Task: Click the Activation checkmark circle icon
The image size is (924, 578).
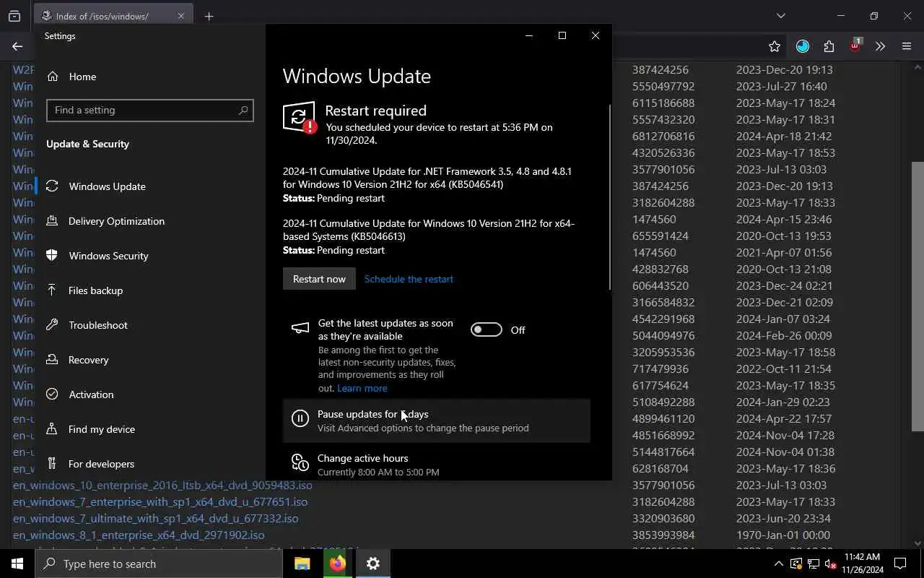Action: tap(52, 394)
